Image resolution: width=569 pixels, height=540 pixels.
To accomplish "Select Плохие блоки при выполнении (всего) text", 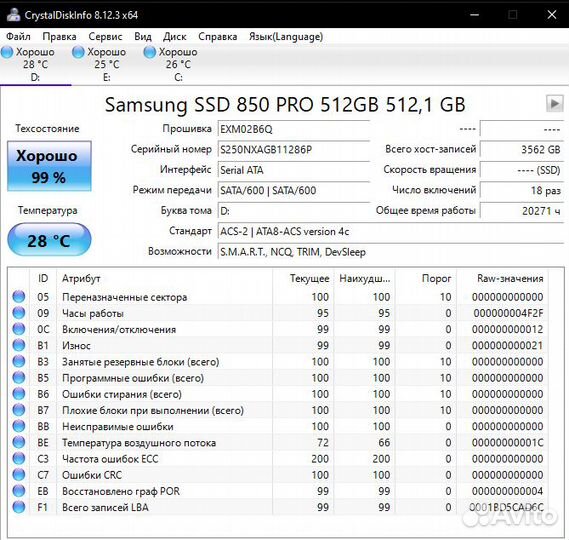I will 153,410.
